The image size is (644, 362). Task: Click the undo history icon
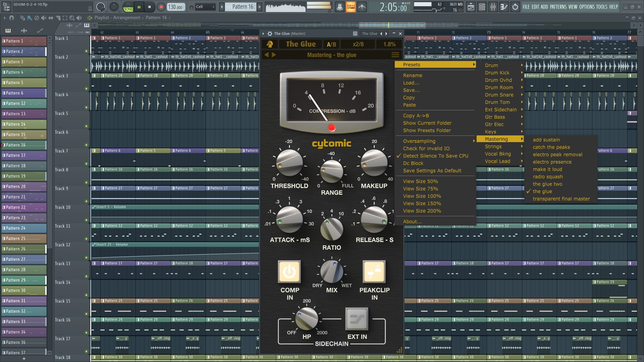tap(515, 7)
